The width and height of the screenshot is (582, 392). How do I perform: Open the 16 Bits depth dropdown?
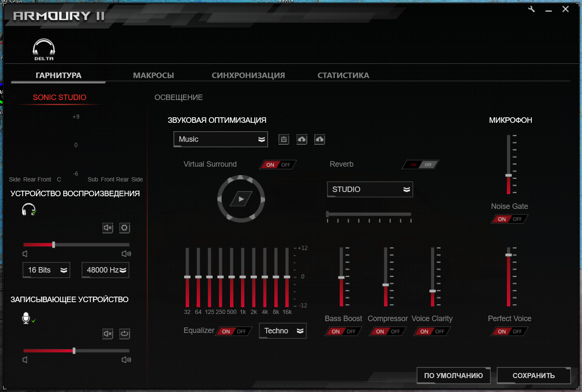point(46,270)
